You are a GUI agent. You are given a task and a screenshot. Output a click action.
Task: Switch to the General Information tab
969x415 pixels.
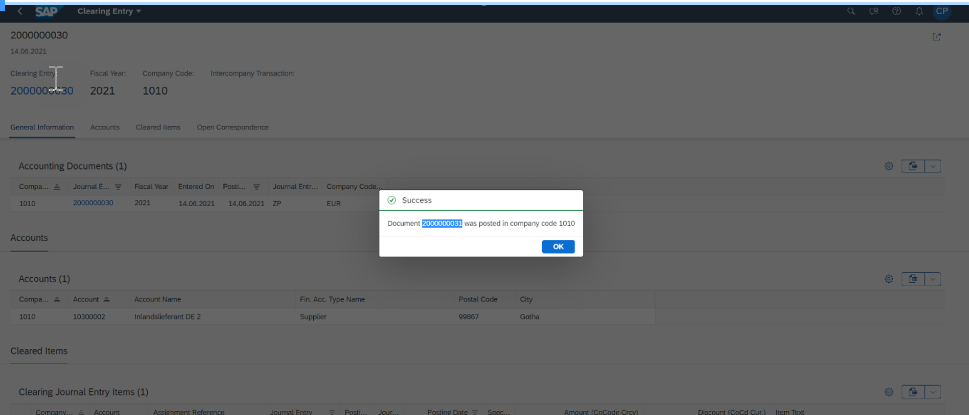[42, 127]
